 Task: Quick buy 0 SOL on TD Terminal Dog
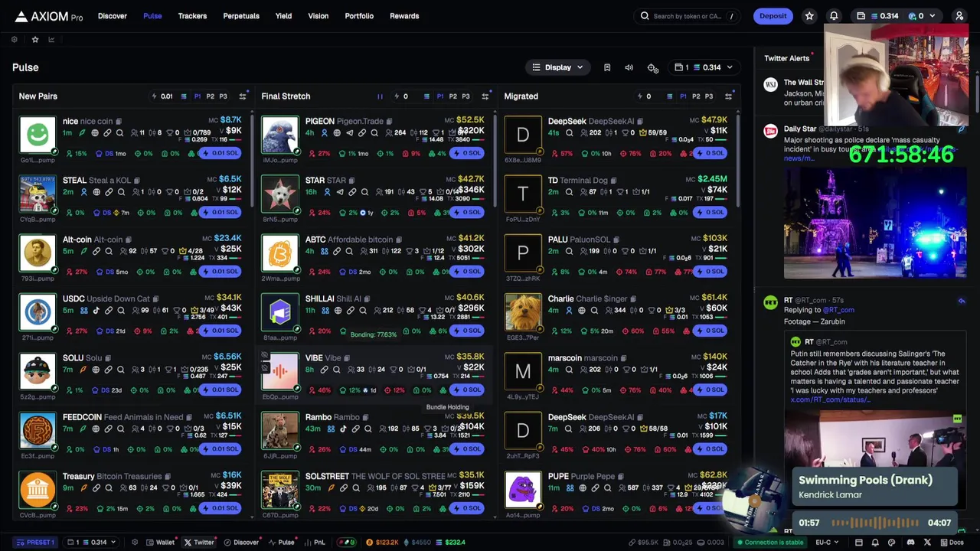coord(709,212)
